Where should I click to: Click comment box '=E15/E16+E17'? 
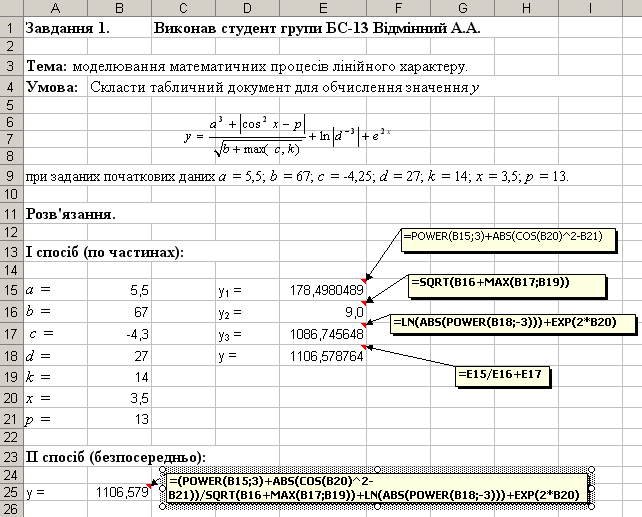502,376
